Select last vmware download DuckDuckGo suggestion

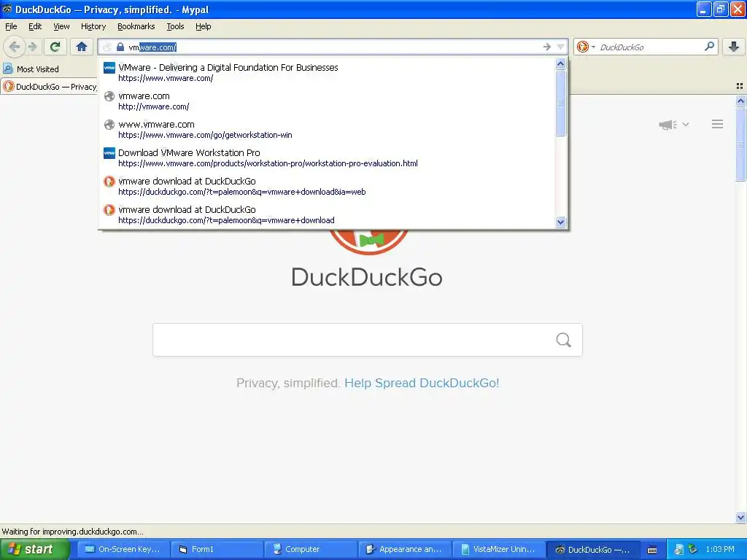click(x=327, y=215)
